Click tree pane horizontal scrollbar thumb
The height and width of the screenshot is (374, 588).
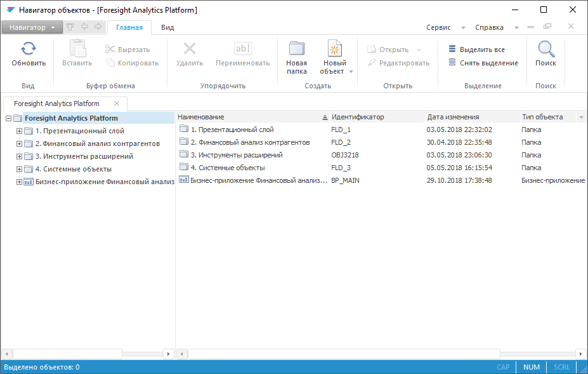[x=67, y=354]
